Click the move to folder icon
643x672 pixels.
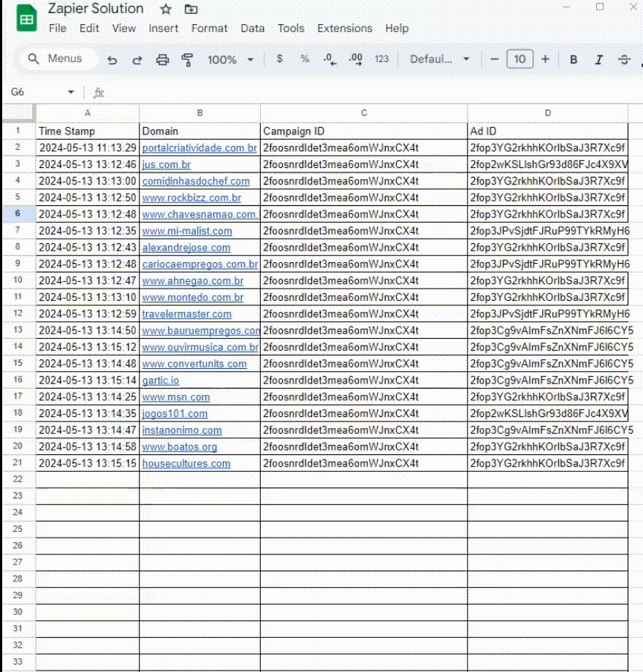click(191, 9)
